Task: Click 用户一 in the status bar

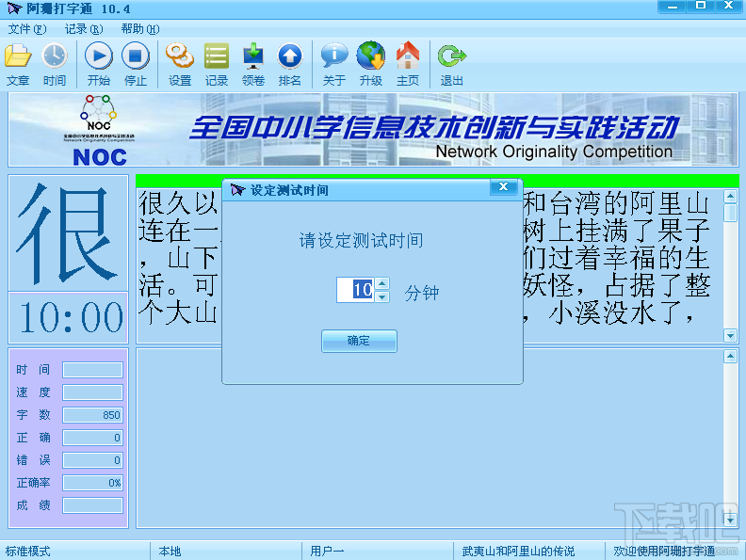Action: pyautogui.click(x=327, y=552)
